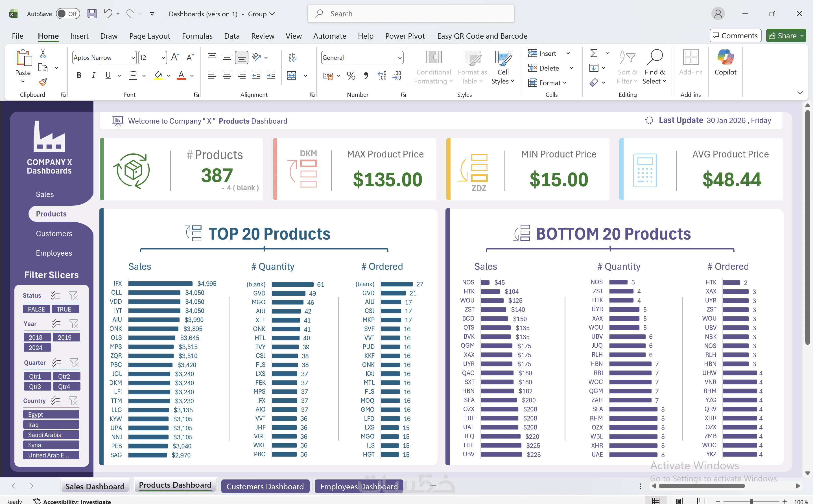Click the Merge & Center icon

292,76
